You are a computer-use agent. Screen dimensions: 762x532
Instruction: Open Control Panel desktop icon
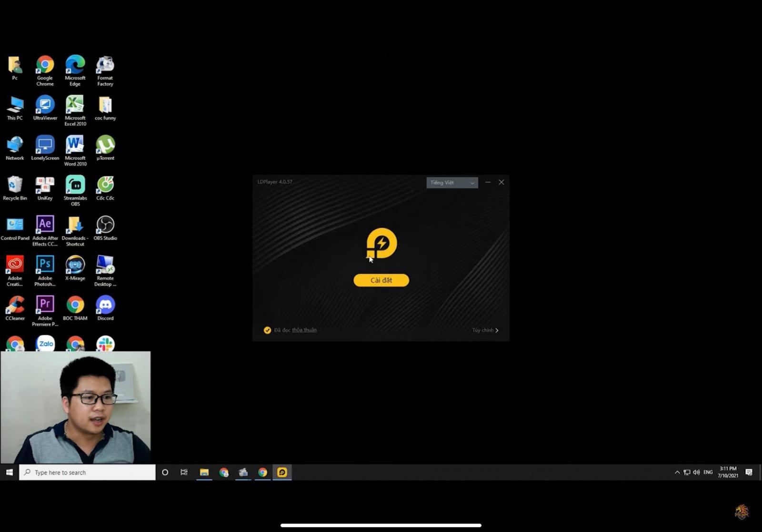point(15,228)
